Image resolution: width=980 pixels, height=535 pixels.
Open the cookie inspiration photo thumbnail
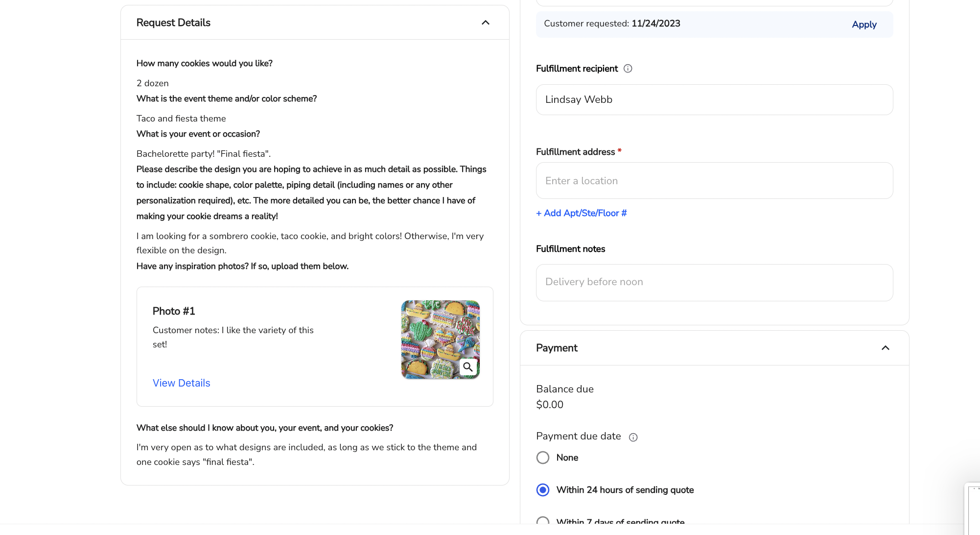click(x=440, y=340)
